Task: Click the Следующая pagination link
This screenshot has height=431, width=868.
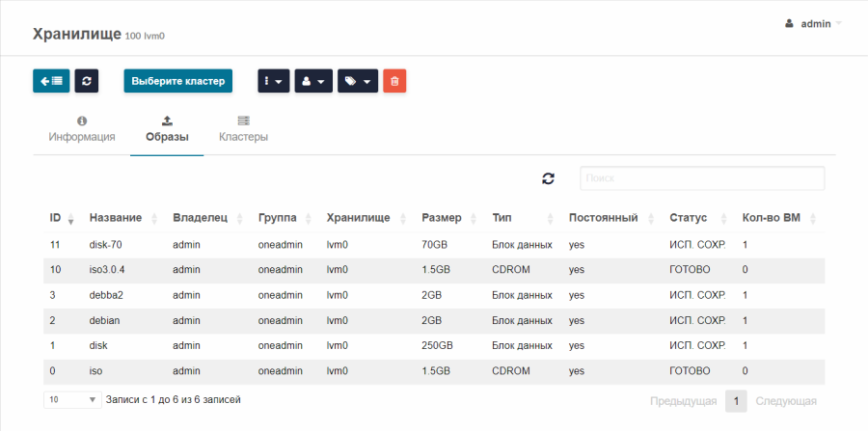Action: coord(786,401)
